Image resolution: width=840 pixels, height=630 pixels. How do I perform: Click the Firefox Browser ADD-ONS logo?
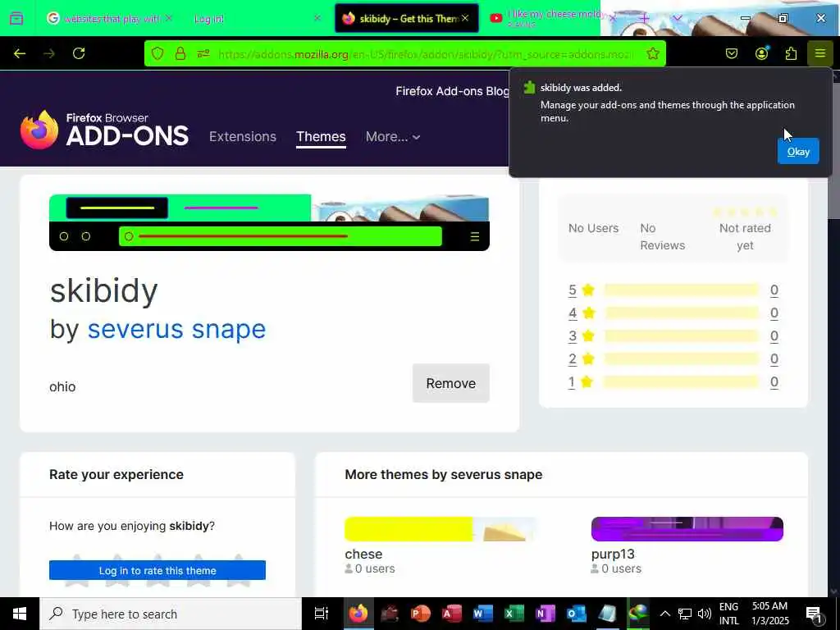point(104,130)
